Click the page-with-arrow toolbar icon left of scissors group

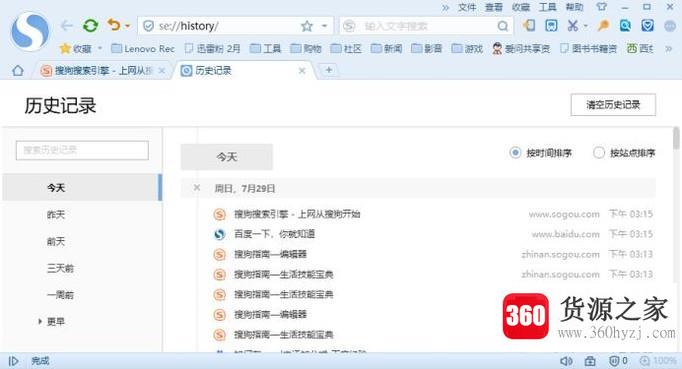click(529, 26)
